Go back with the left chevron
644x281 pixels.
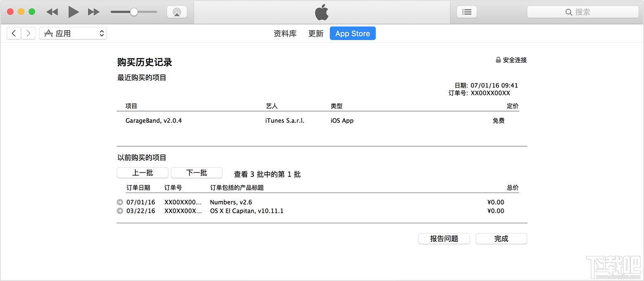click(14, 33)
